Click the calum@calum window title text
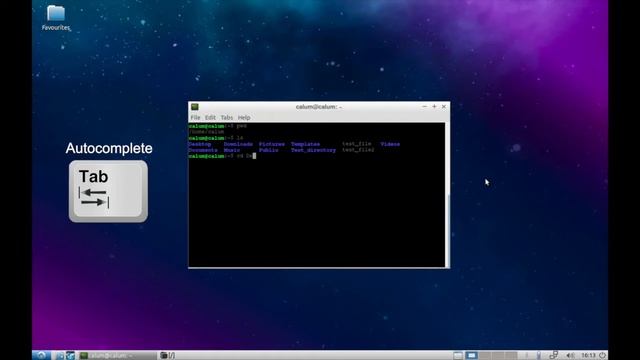Screen dimensions: 640x360 [x=318, y=107]
